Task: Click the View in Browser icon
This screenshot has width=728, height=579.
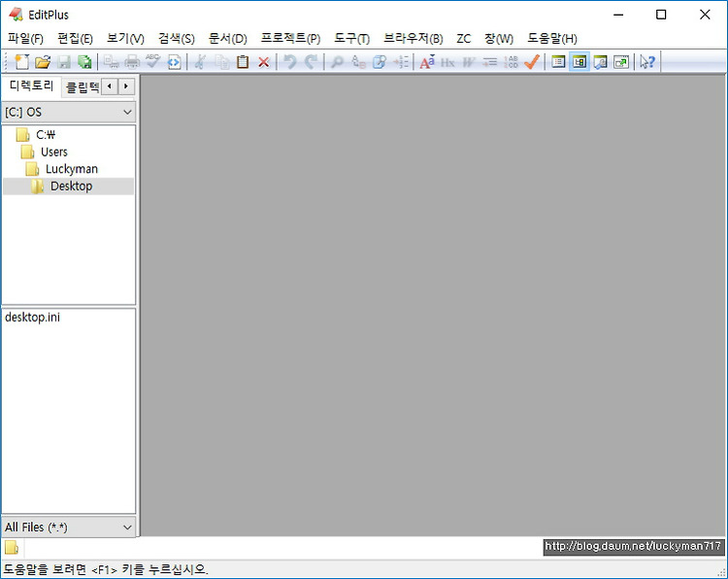Action: pos(174,62)
